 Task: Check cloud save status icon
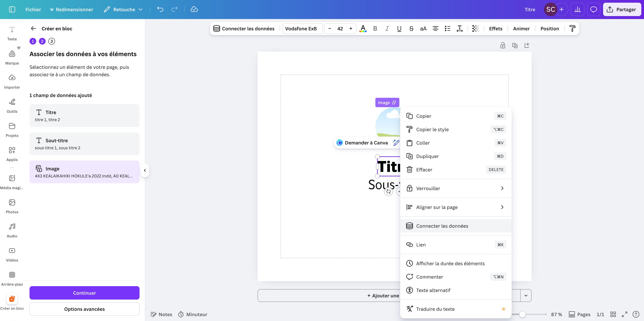[x=194, y=10]
